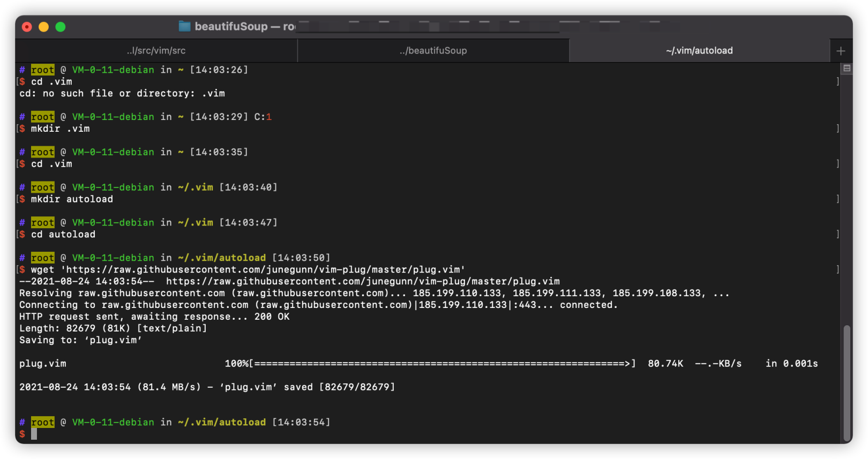Click the beautifuSoup folder icon in title bar

[x=185, y=26]
